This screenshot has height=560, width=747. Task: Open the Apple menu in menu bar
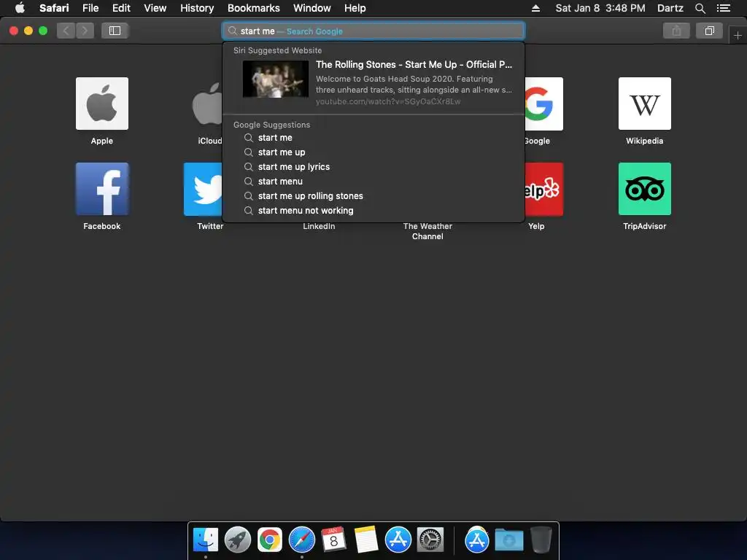pyautogui.click(x=20, y=8)
